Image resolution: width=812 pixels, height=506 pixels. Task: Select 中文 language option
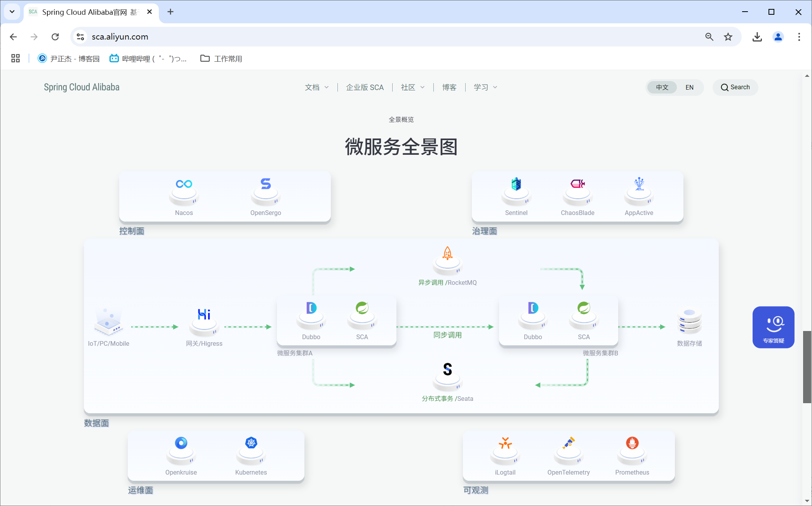662,87
